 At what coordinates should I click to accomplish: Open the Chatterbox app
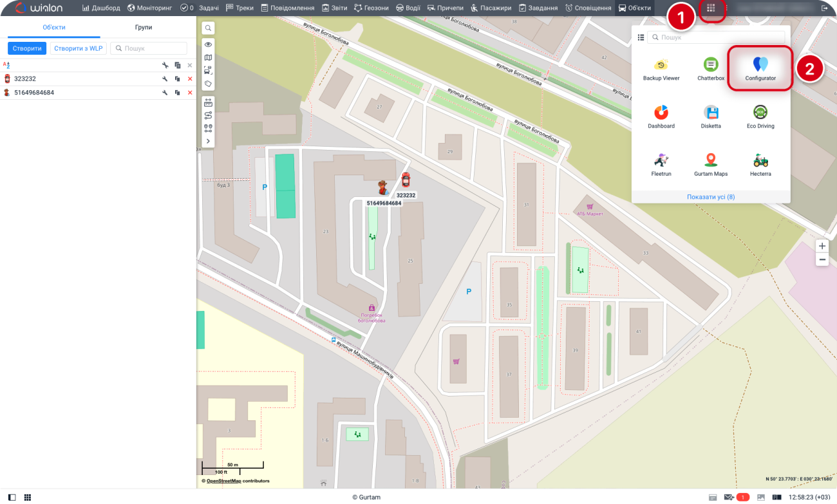[x=711, y=69]
